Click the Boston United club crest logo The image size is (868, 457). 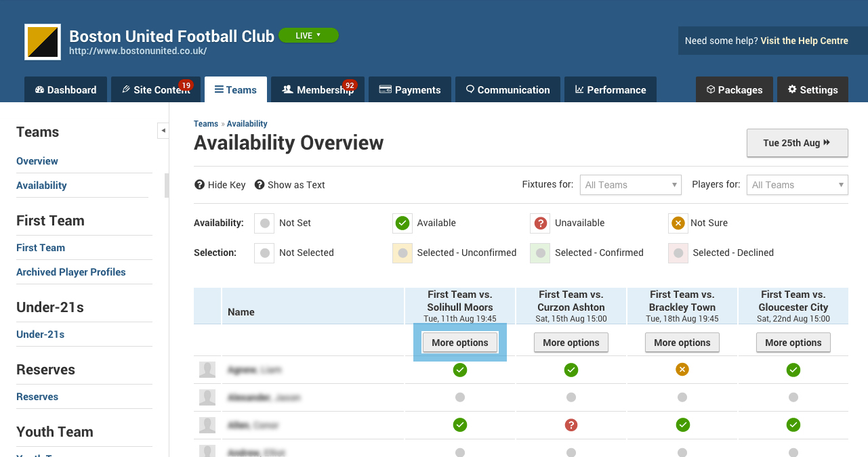click(x=42, y=41)
